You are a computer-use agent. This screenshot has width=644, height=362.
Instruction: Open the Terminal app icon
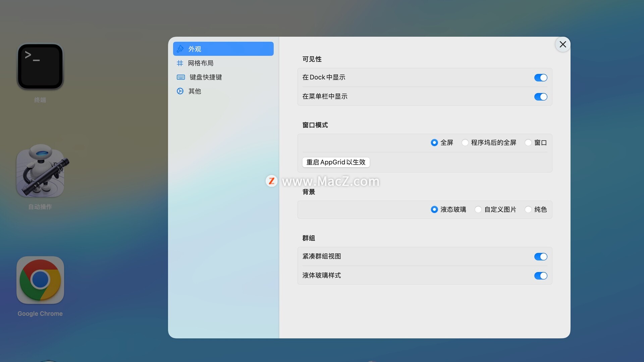pyautogui.click(x=40, y=66)
